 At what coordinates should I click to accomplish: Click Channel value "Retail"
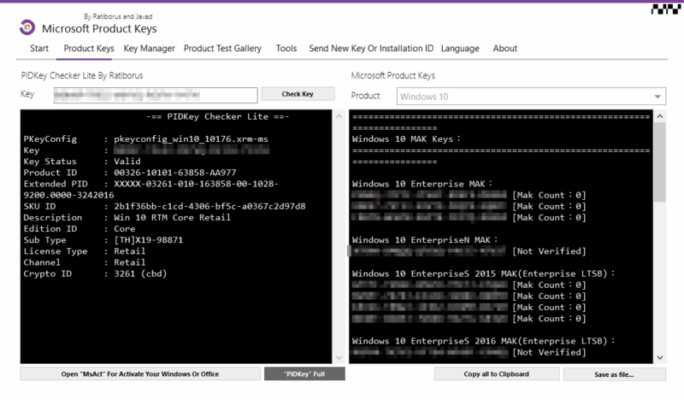point(130,263)
